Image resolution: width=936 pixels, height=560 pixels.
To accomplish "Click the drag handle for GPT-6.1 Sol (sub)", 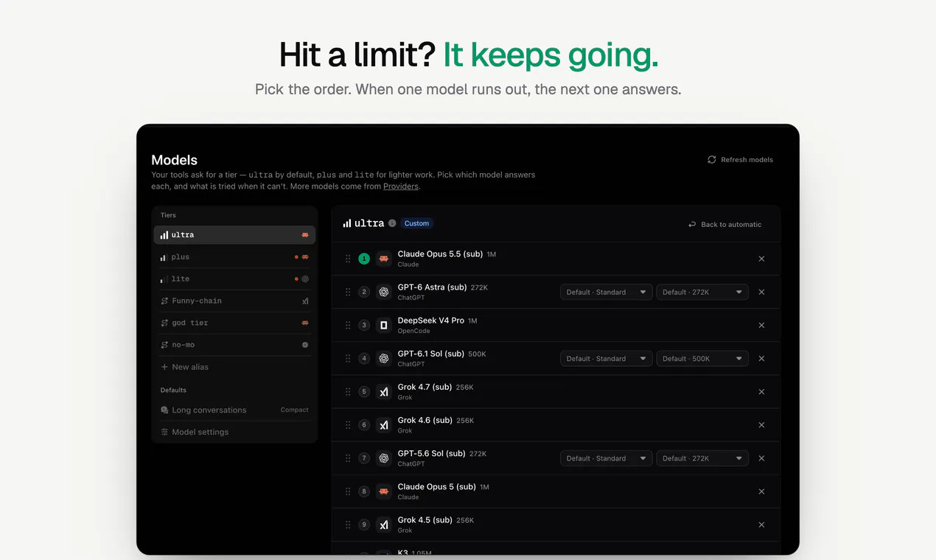I will point(348,359).
